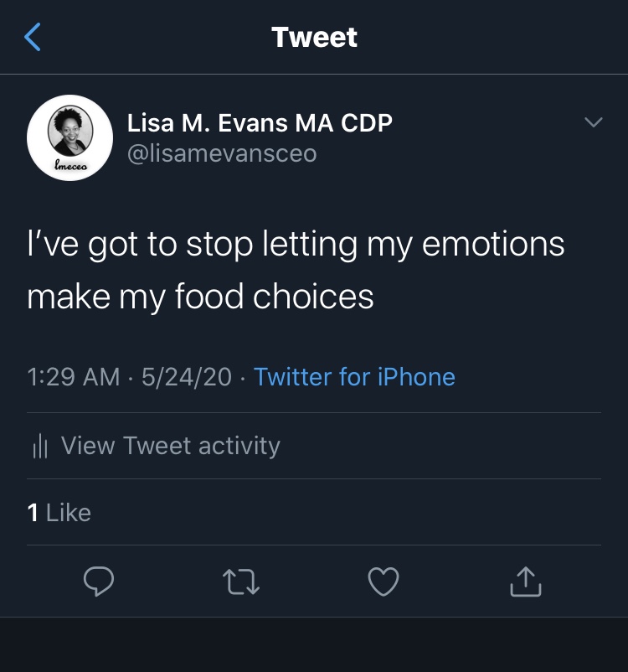Tap the lmeceo script logo under avatar photo
The image size is (628, 672).
point(69,165)
